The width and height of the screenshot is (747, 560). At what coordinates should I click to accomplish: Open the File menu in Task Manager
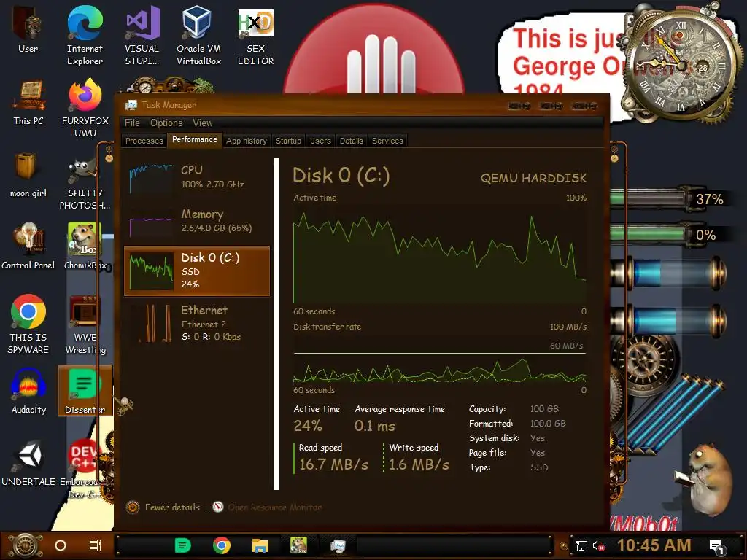click(133, 122)
